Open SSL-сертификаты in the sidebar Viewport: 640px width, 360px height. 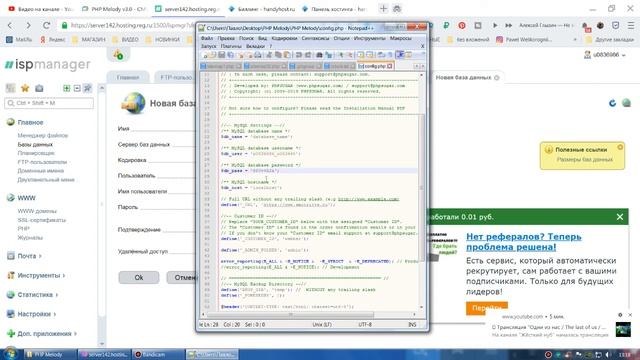click(41, 220)
